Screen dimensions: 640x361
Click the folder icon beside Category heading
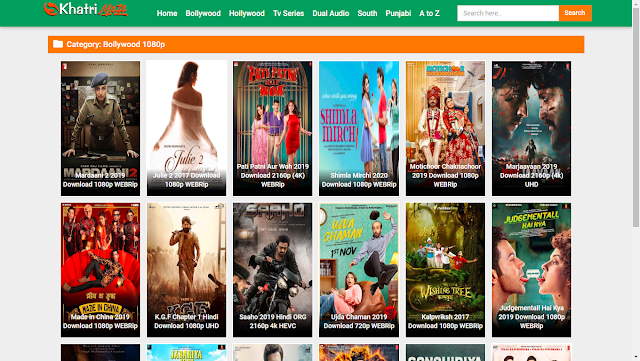58,44
